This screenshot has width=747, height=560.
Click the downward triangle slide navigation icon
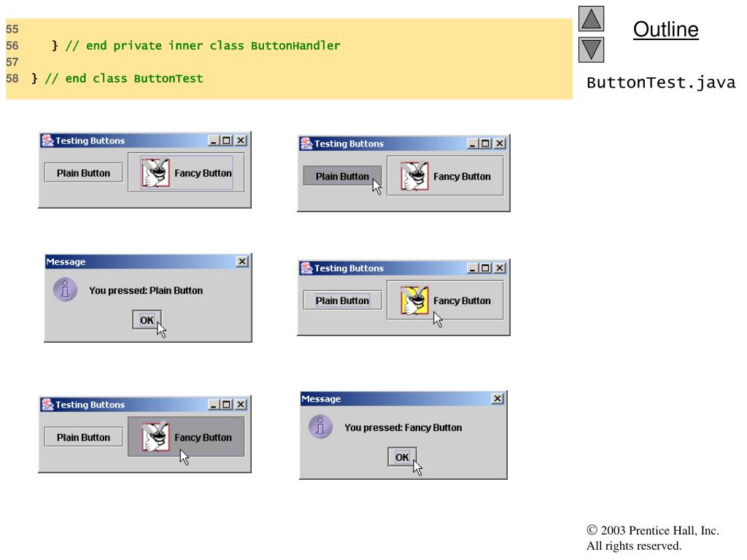(591, 50)
